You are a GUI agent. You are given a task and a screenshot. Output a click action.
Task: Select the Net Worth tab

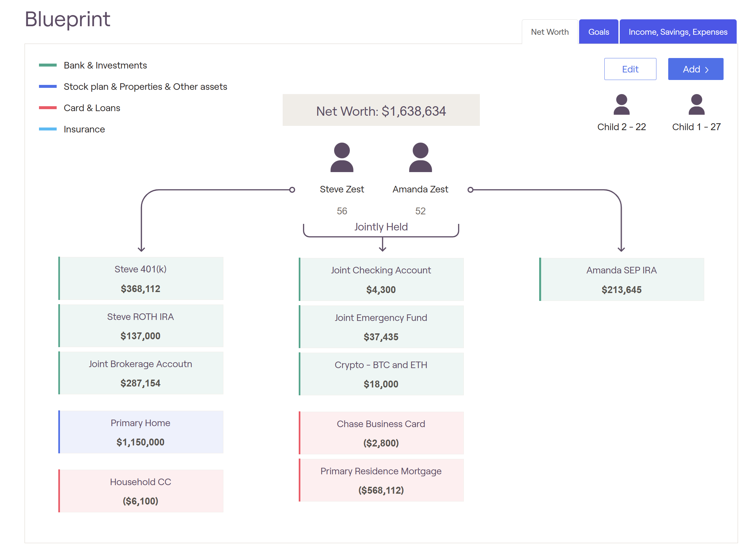(x=549, y=32)
